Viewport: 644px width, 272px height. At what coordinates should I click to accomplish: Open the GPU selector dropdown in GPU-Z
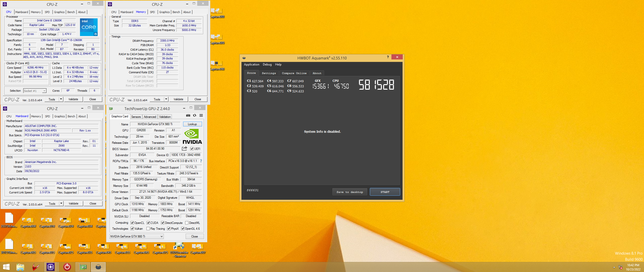(137, 236)
